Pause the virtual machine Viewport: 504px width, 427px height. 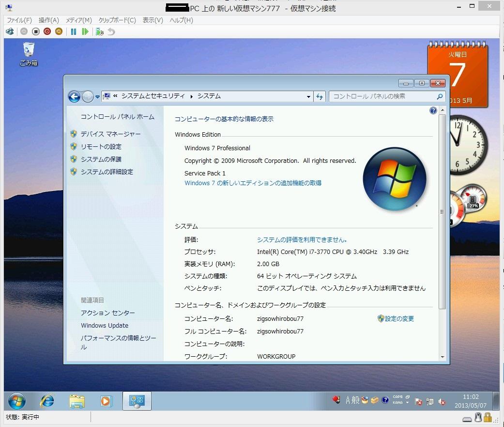(74, 32)
